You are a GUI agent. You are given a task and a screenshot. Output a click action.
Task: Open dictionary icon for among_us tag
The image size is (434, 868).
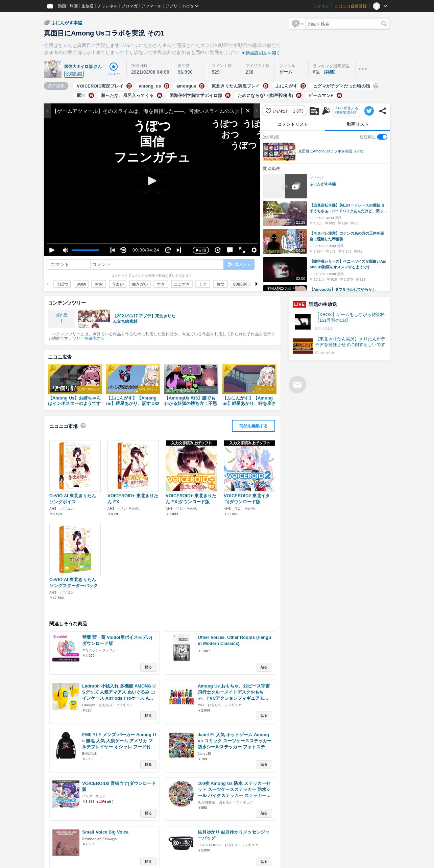(x=167, y=86)
